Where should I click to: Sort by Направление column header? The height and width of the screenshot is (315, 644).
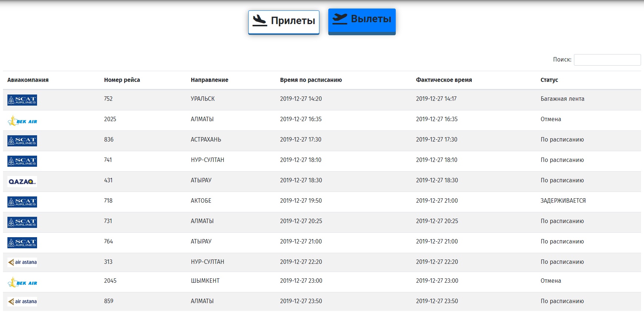(209, 80)
